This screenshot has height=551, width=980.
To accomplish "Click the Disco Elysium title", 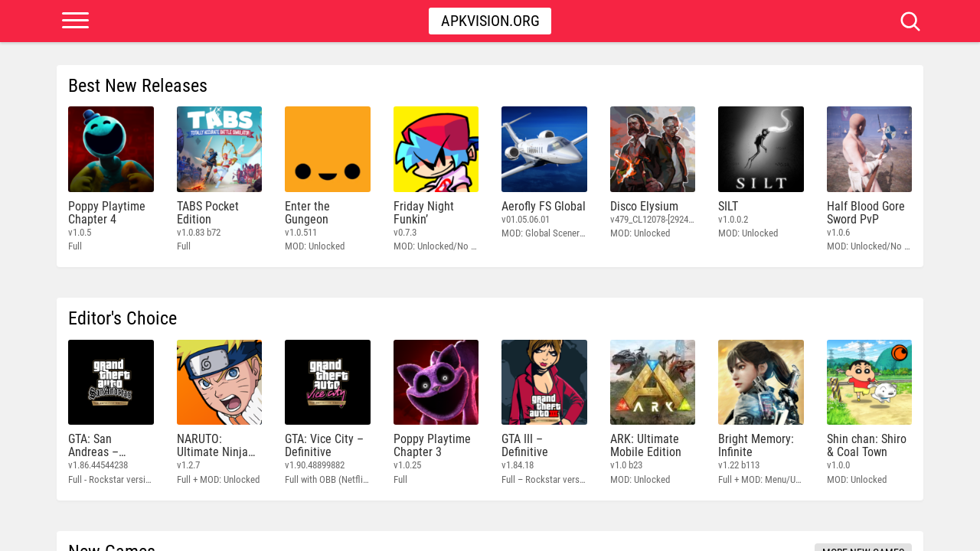I will [644, 207].
